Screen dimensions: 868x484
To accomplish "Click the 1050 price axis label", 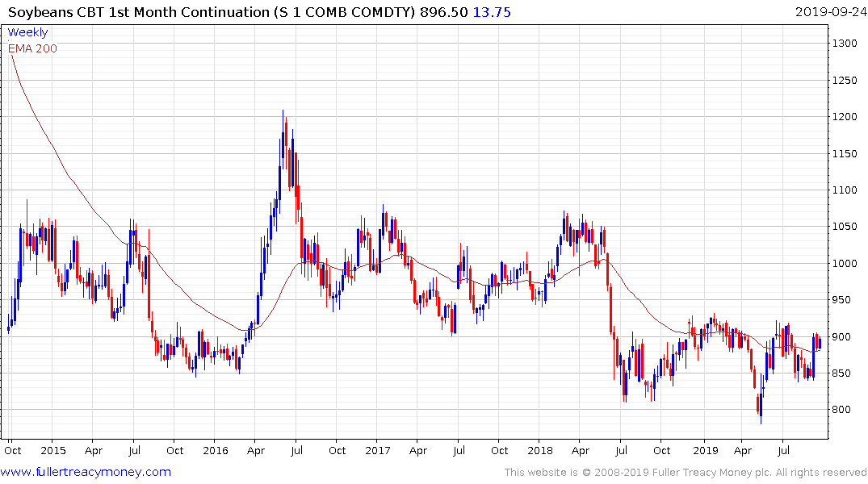I will (x=845, y=227).
